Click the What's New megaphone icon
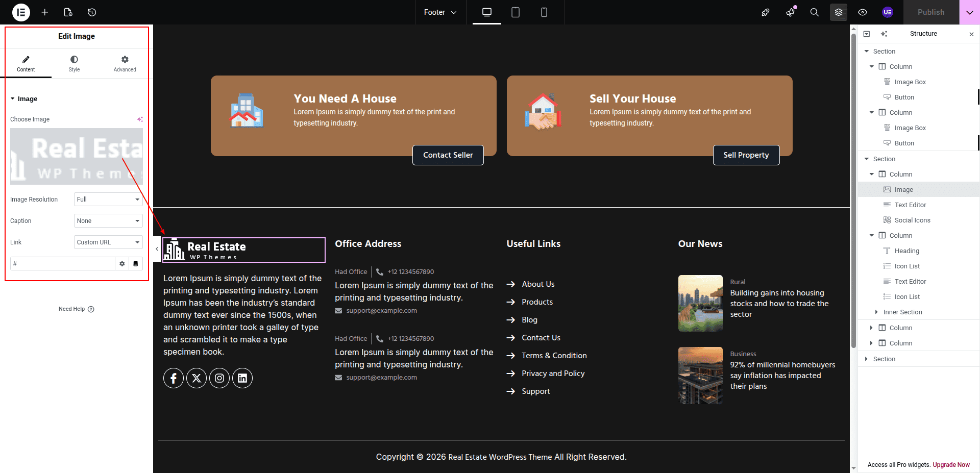The width and height of the screenshot is (980, 473). point(790,12)
